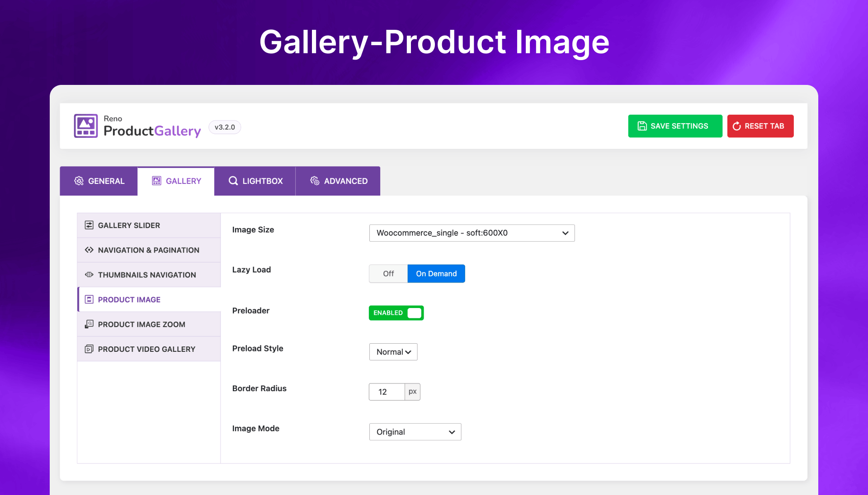Click the Image Size label

point(253,230)
